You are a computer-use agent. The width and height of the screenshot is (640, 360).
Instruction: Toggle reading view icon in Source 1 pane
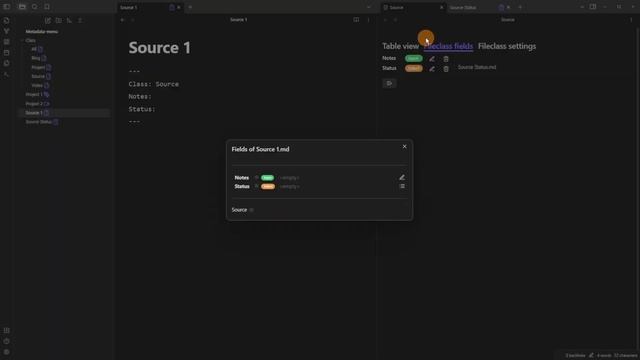point(356,20)
